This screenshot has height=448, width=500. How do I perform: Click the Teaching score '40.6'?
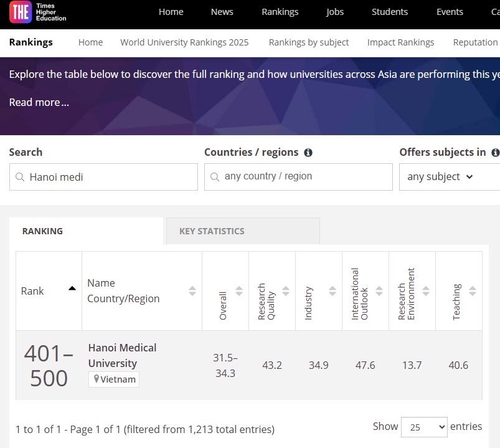coord(458,365)
